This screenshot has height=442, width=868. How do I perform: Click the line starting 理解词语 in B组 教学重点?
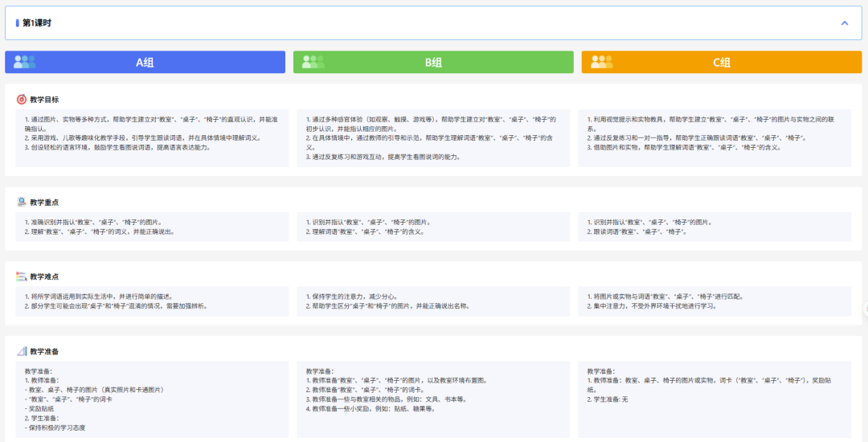tap(366, 231)
